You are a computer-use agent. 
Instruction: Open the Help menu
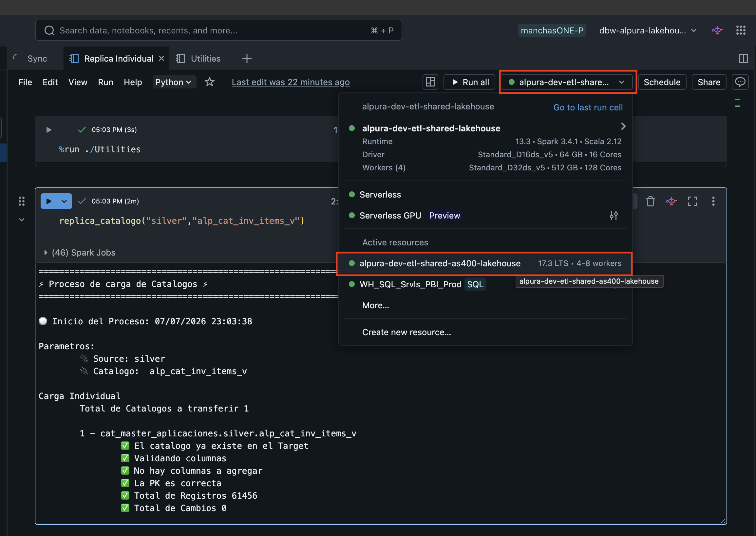pos(133,82)
